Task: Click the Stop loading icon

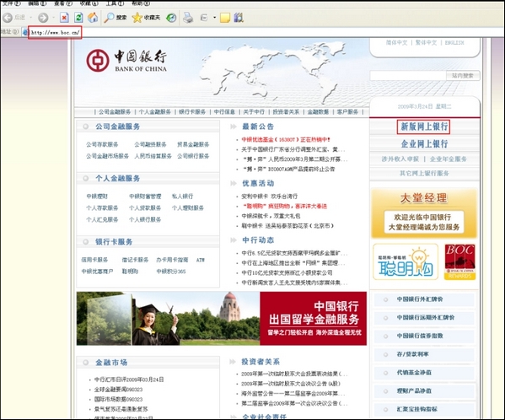Action: [x=64, y=18]
